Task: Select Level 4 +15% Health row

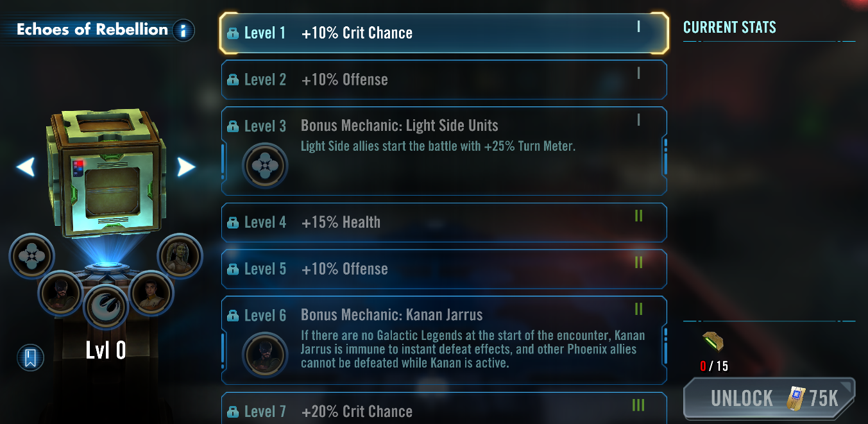Action: tap(444, 223)
